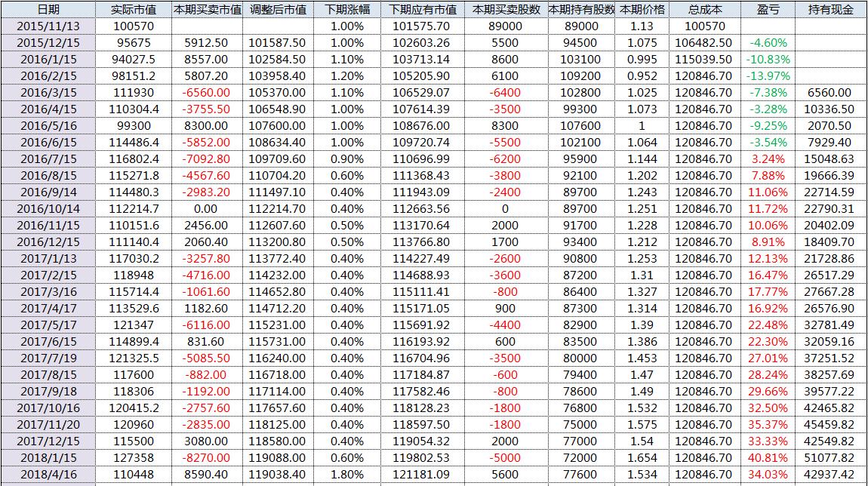Select the 89000 shares traded cell
The image size is (868, 486).
click(506, 26)
